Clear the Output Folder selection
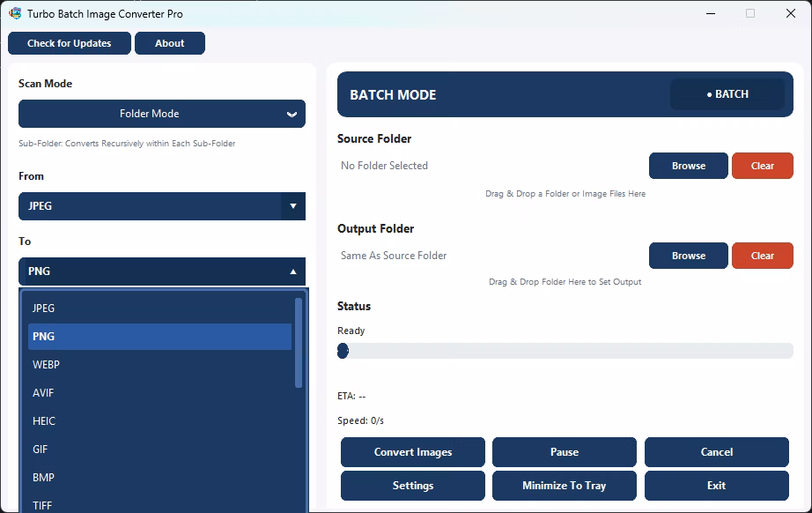The width and height of the screenshot is (812, 513). tap(763, 256)
